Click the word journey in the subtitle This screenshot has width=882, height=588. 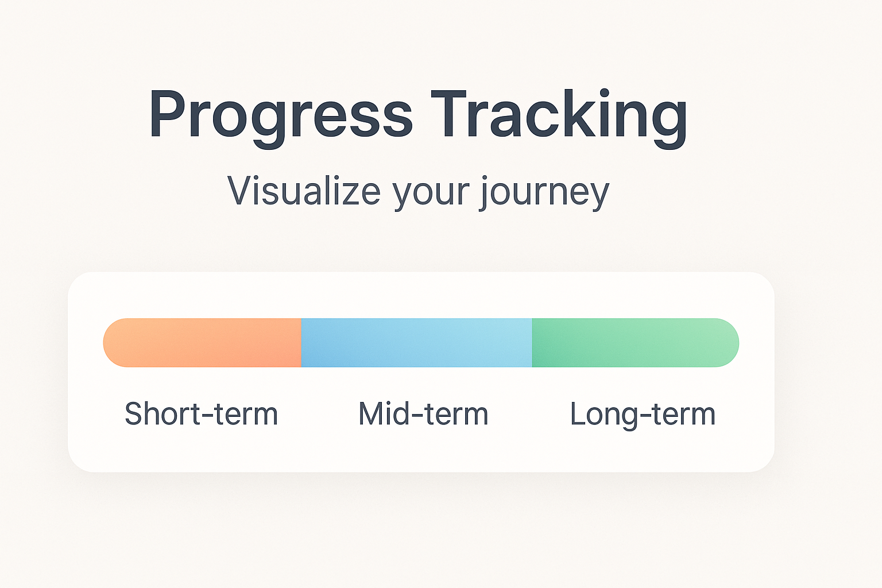pyautogui.click(x=544, y=192)
